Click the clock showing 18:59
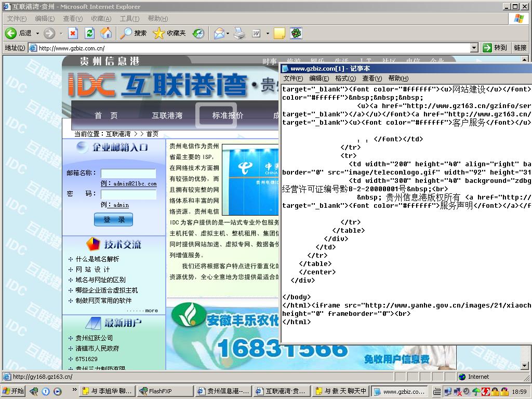The image size is (532, 399). [x=520, y=392]
